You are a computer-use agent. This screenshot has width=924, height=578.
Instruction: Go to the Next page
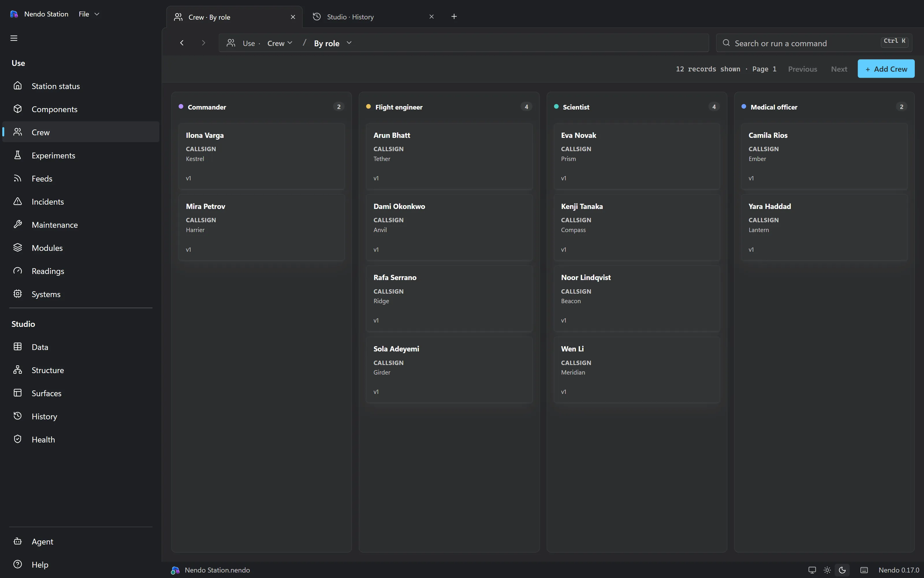[839, 69]
